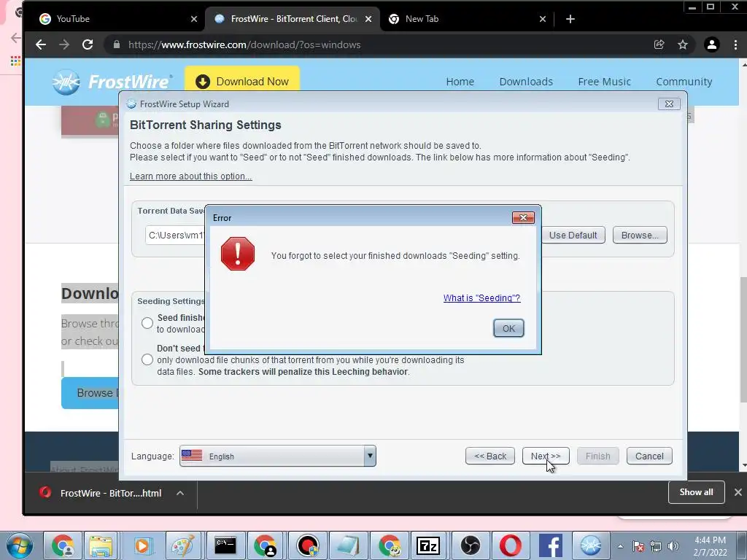Open 7-Zip from the taskbar
Viewport: 747px width, 560px height.
point(427,545)
